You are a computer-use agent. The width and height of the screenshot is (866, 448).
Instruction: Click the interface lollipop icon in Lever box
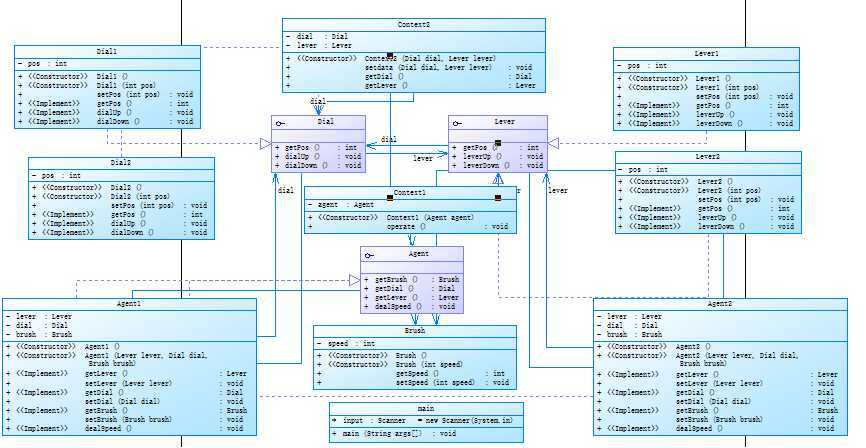[457, 123]
